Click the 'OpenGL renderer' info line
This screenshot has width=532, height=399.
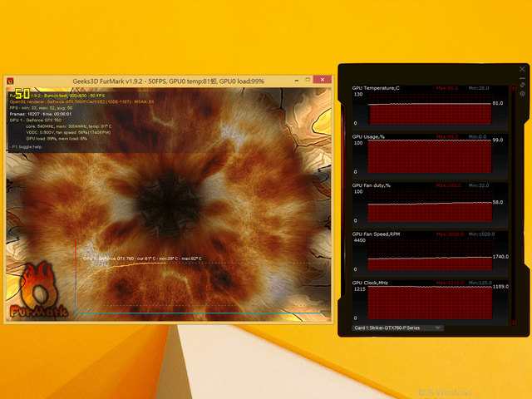coord(81,101)
